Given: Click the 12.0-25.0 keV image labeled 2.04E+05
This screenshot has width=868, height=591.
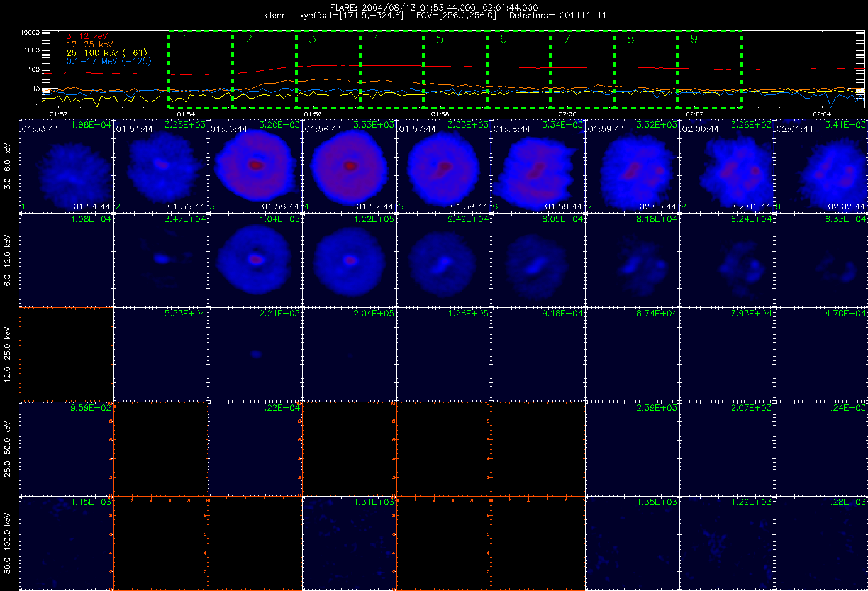Looking at the screenshot, I should tap(350, 355).
